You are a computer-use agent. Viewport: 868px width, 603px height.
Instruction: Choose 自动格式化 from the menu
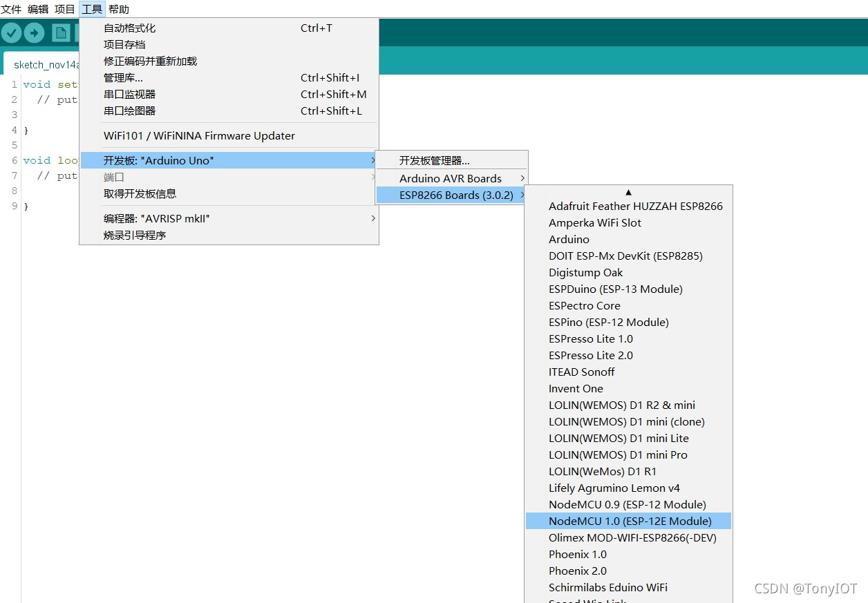229,28
